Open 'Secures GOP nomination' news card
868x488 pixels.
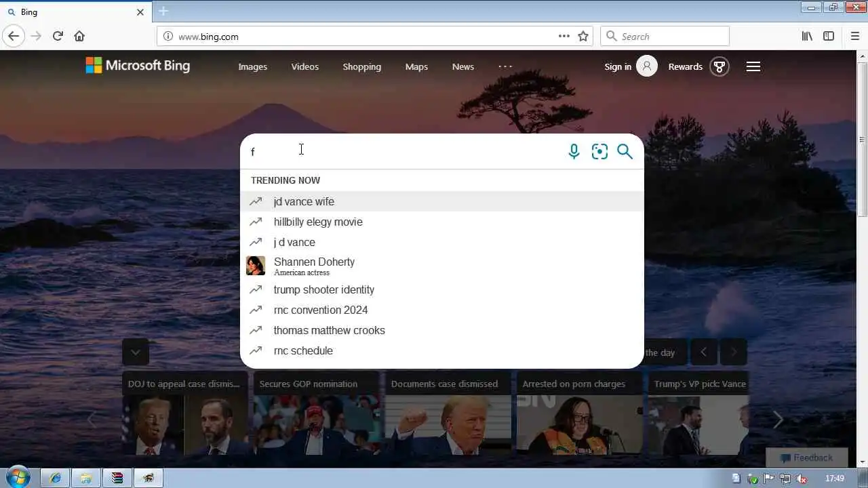click(x=316, y=412)
